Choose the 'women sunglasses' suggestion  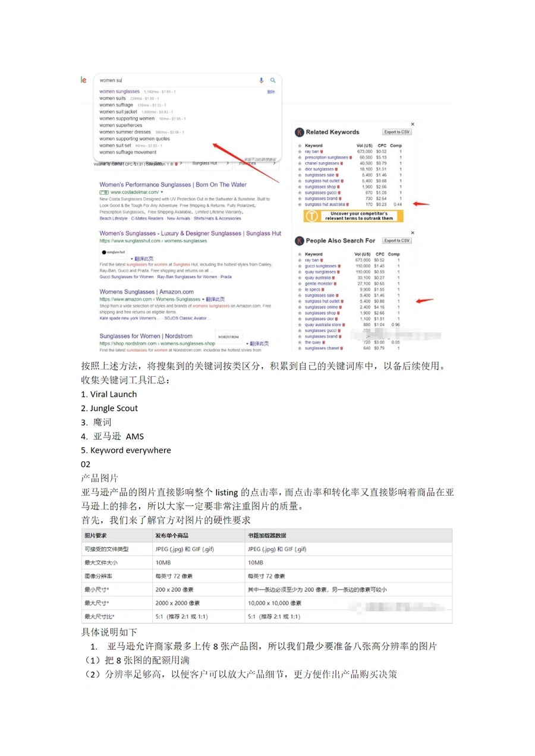click(119, 92)
